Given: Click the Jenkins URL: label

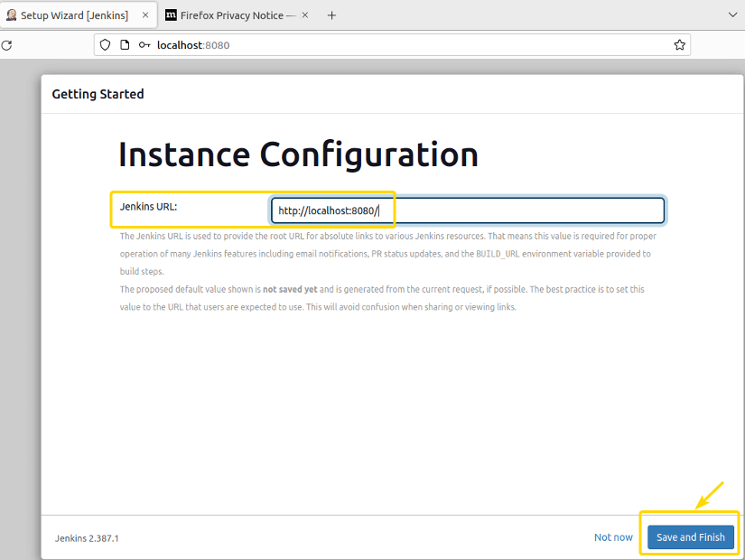Looking at the screenshot, I should pyautogui.click(x=148, y=207).
